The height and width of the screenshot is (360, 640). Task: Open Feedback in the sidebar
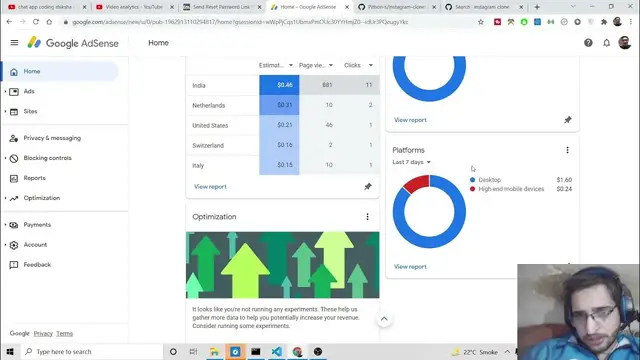pos(37,264)
